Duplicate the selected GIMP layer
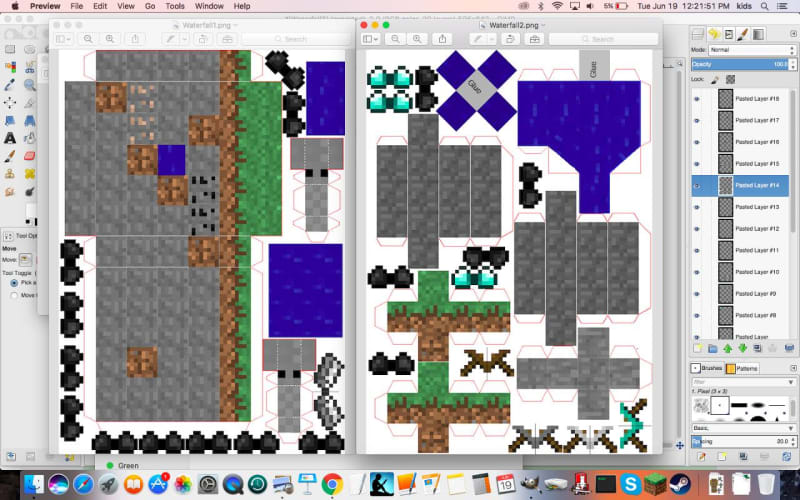Image resolution: width=800 pixels, height=500 pixels. point(758,348)
